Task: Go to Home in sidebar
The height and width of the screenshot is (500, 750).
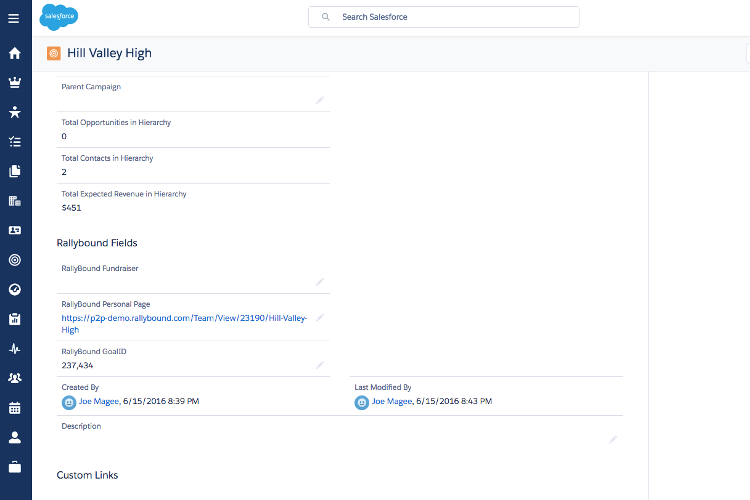Action: click(15, 54)
